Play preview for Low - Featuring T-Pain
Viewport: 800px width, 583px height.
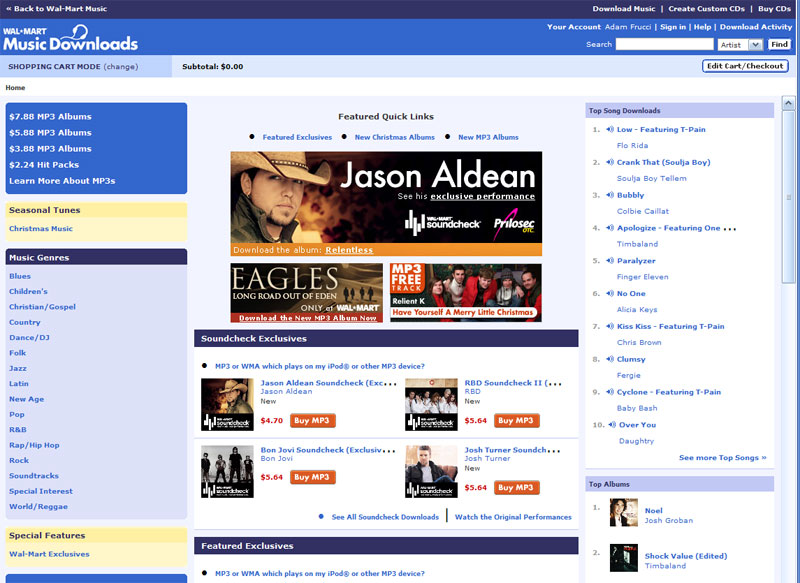[610, 130]
